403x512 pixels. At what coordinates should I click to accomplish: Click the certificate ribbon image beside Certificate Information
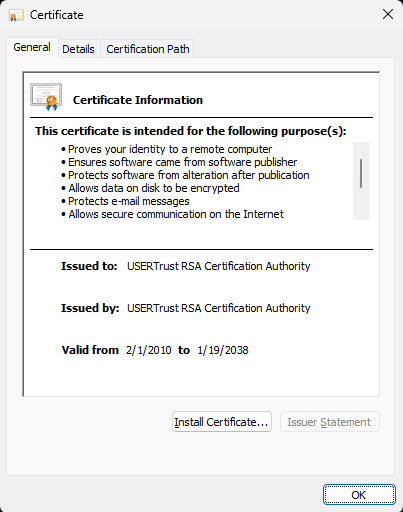coord(46,97)
